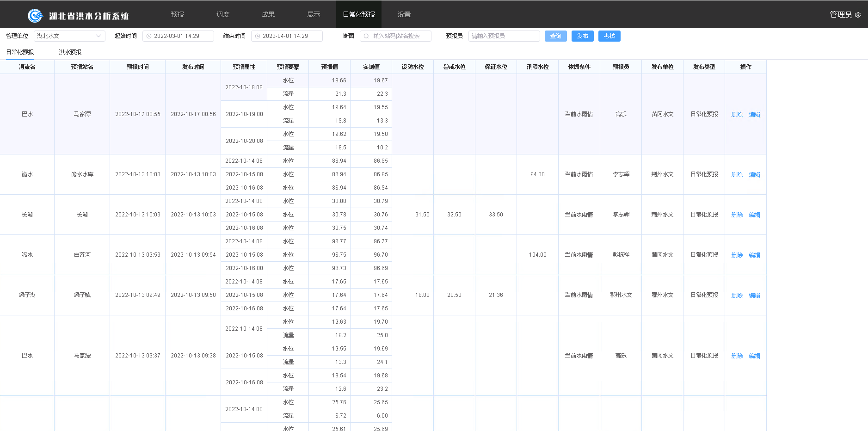
Task: Click the 管理员 user label
Action: [x=841, y=15]
